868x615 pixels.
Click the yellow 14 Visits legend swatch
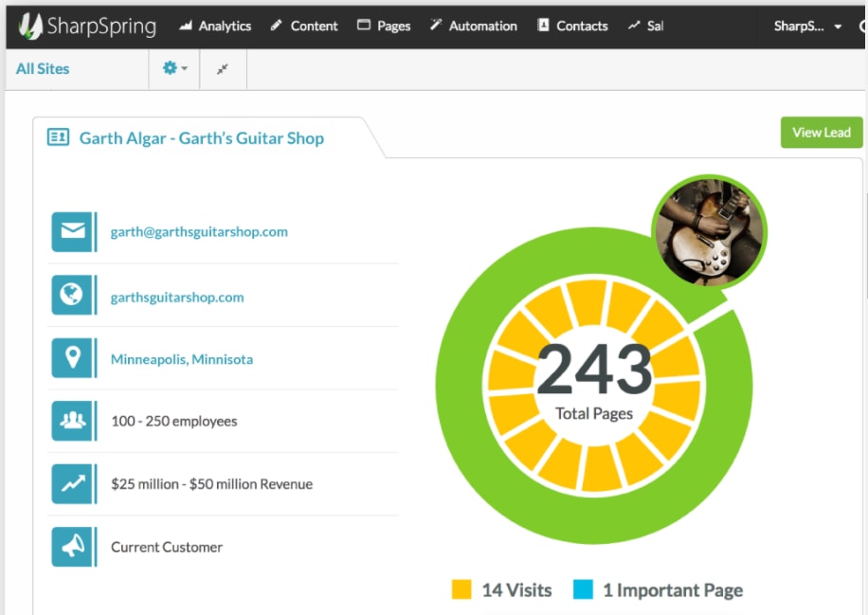[x=461, y=589]
